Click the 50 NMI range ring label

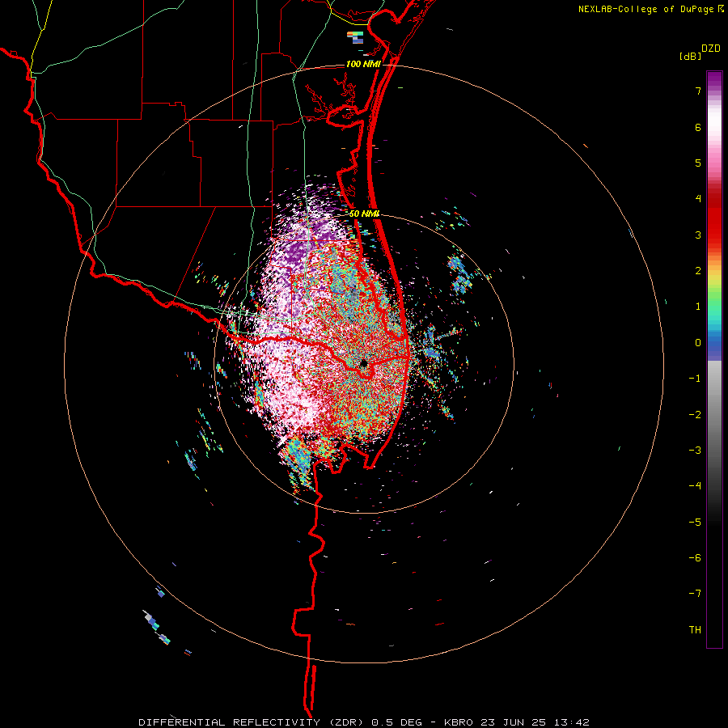pos(365,214)
